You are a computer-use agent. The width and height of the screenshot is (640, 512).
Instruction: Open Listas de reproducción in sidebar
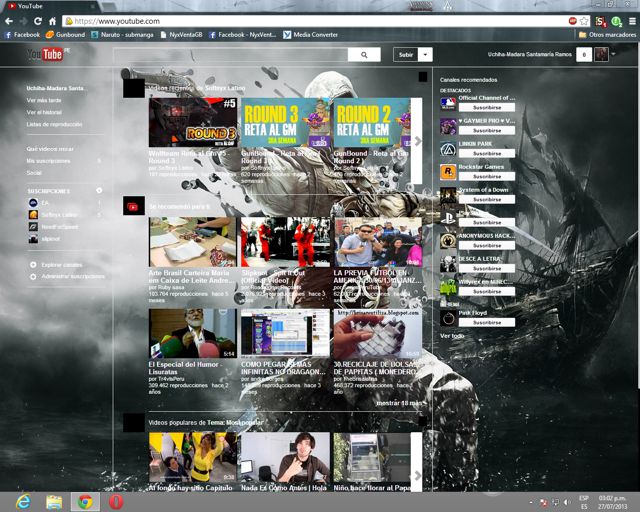[54, 124]
